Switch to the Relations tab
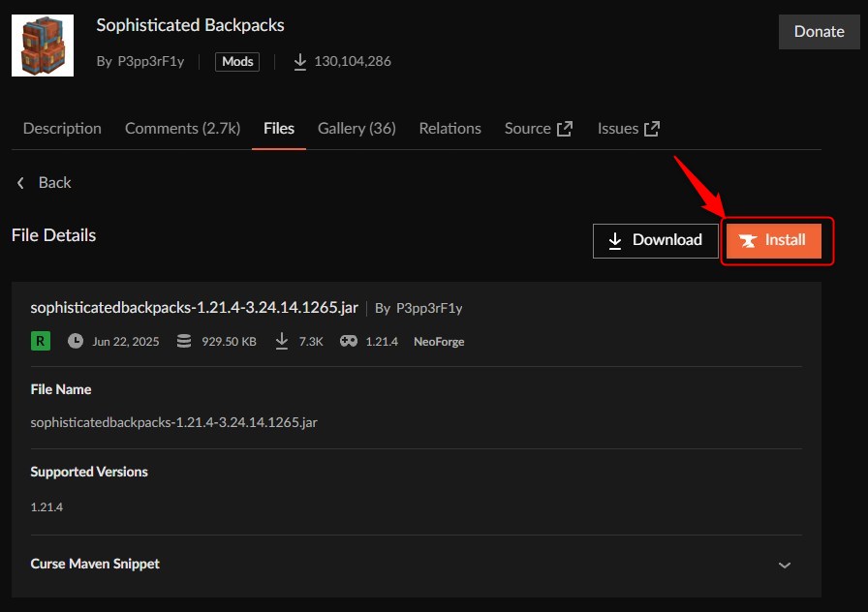 click(x=449, y=129)
